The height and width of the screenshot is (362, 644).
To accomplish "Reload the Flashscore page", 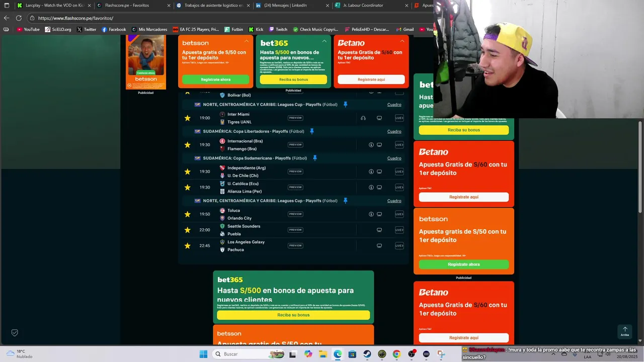I will click(19, 18).
